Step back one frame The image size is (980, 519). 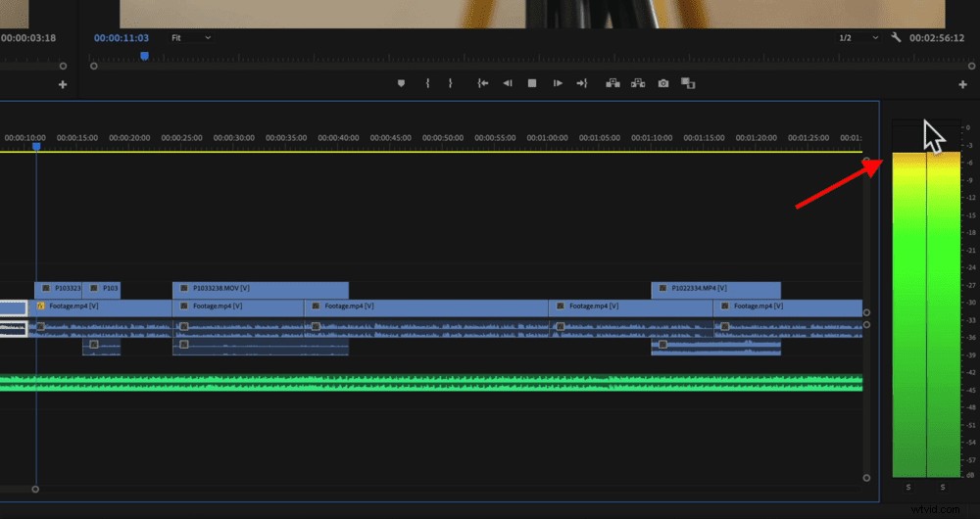pos(508,83)
